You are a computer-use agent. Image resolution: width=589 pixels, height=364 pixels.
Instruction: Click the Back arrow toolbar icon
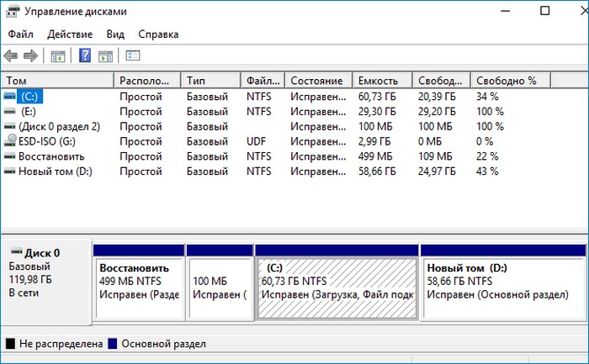(x=10, y=56)
